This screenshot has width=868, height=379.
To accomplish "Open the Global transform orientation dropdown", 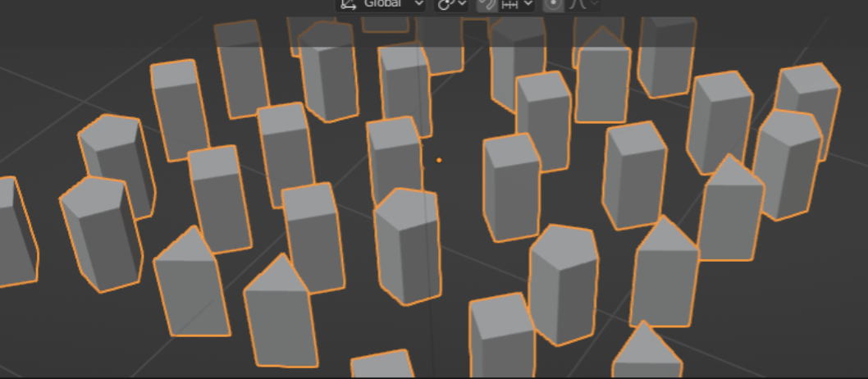I will point(381,4).
